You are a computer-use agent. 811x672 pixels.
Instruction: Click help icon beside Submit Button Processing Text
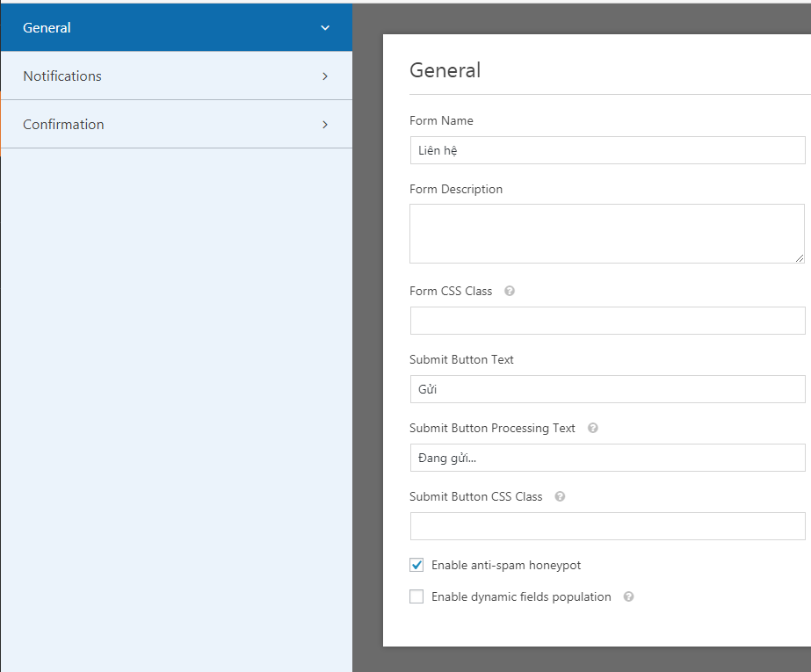click(x=593, y=428)
